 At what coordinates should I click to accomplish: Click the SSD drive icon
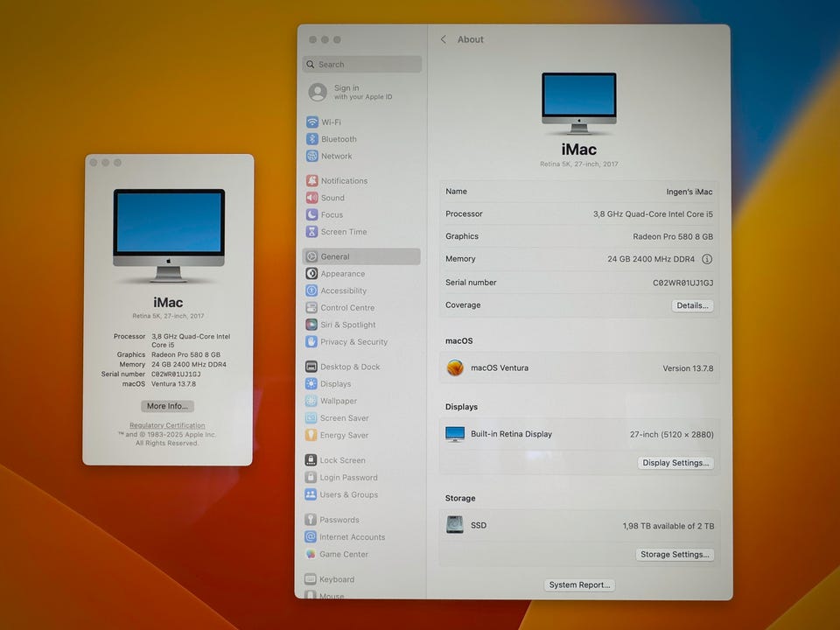(455, 525)
